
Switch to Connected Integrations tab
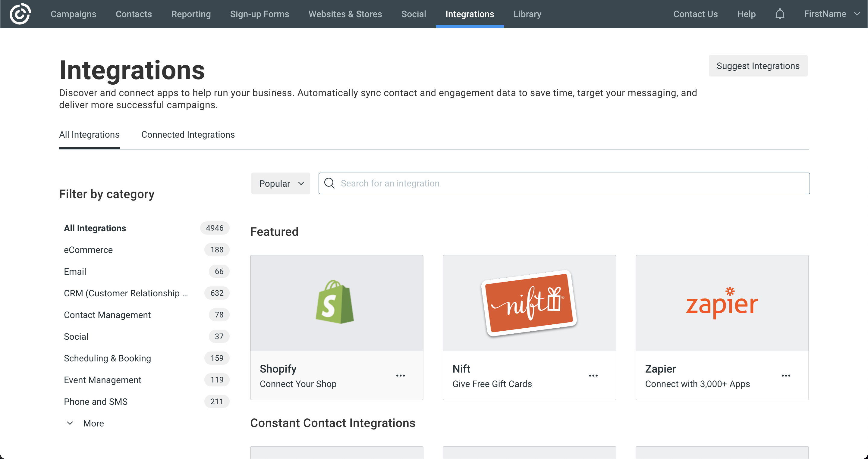pyautogui.click(x=188, y=135)
